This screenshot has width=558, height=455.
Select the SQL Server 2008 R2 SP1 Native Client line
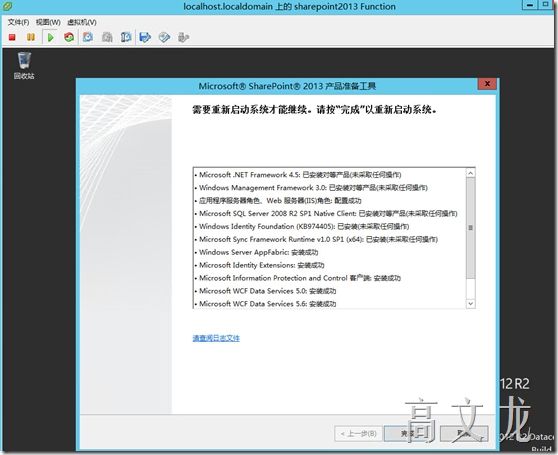326,213
